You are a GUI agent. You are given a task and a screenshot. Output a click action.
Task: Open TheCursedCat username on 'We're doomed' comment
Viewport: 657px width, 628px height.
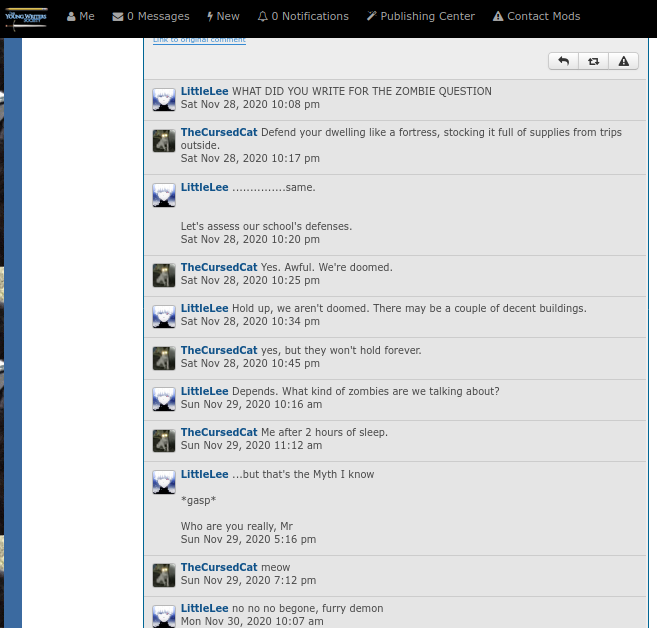click(x=219, y=267)
